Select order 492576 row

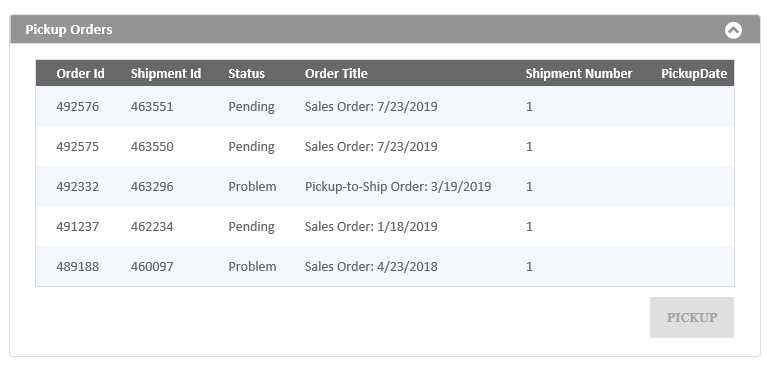coord(385,106)
